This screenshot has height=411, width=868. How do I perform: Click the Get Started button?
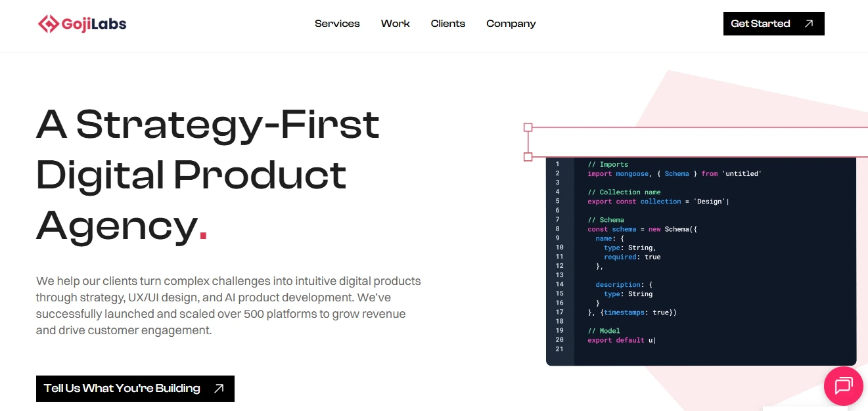click(x=773, y=24)
